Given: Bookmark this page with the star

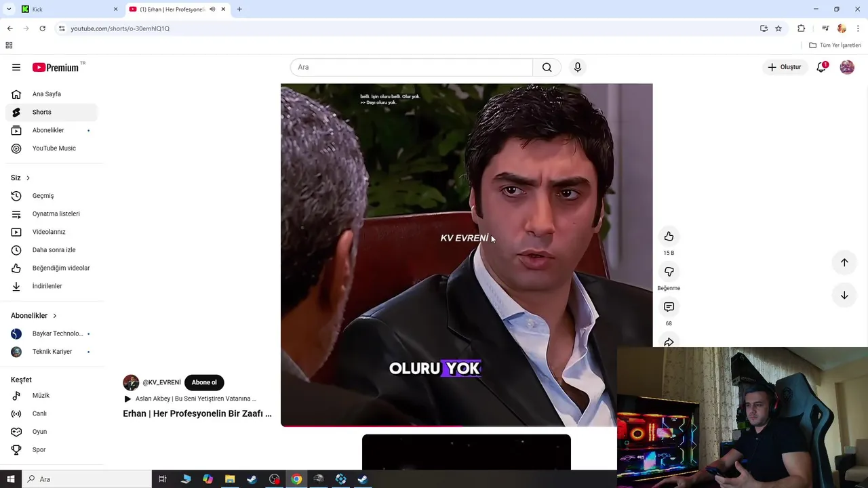Looking at the screenshot, I should (778, 28).
